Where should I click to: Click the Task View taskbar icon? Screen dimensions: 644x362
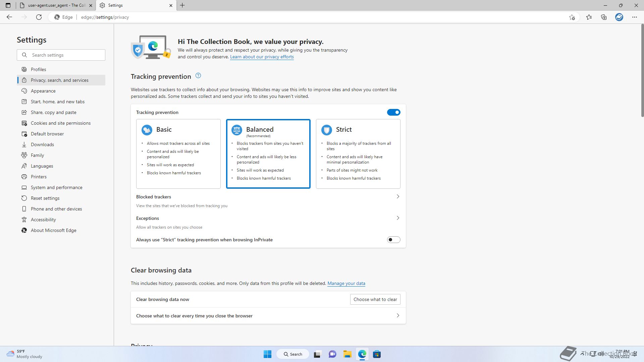pos(317,354)
